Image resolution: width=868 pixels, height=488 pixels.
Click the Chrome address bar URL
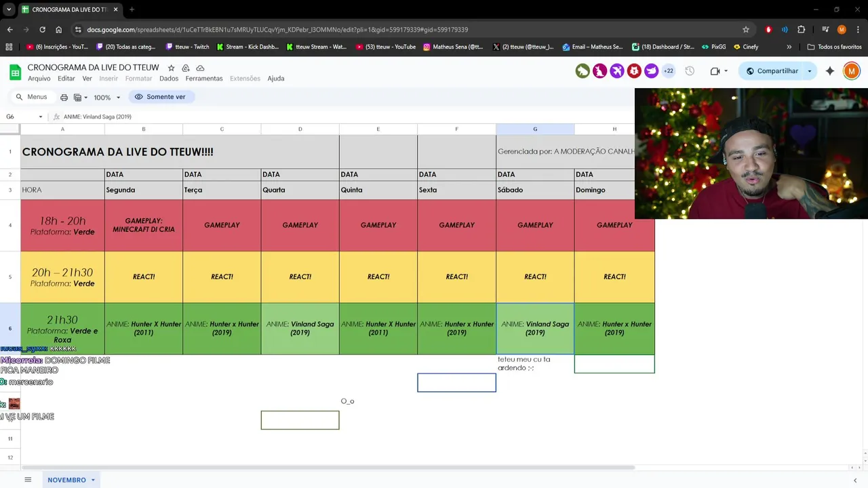click(x=277, y=30)
